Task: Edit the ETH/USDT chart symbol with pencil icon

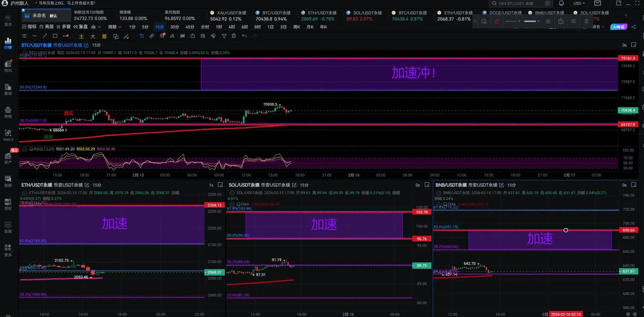Action: [87, 185]
